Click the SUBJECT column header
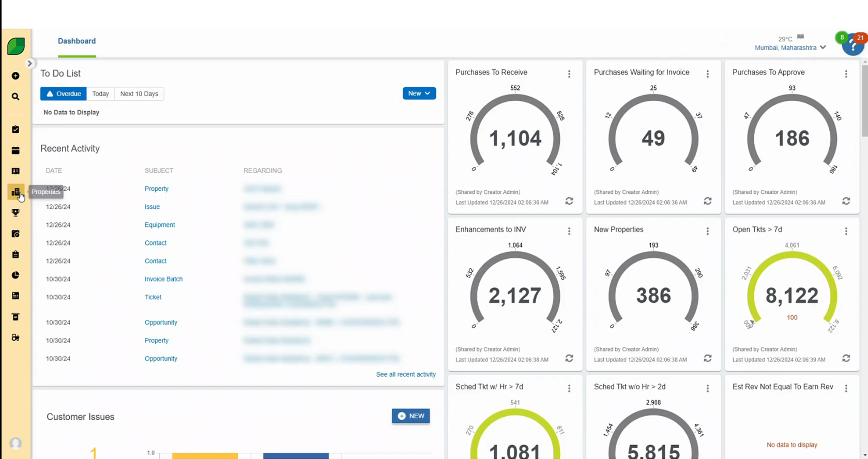The width and height of the screenshot is (868, 459). (x=159, y=171)
